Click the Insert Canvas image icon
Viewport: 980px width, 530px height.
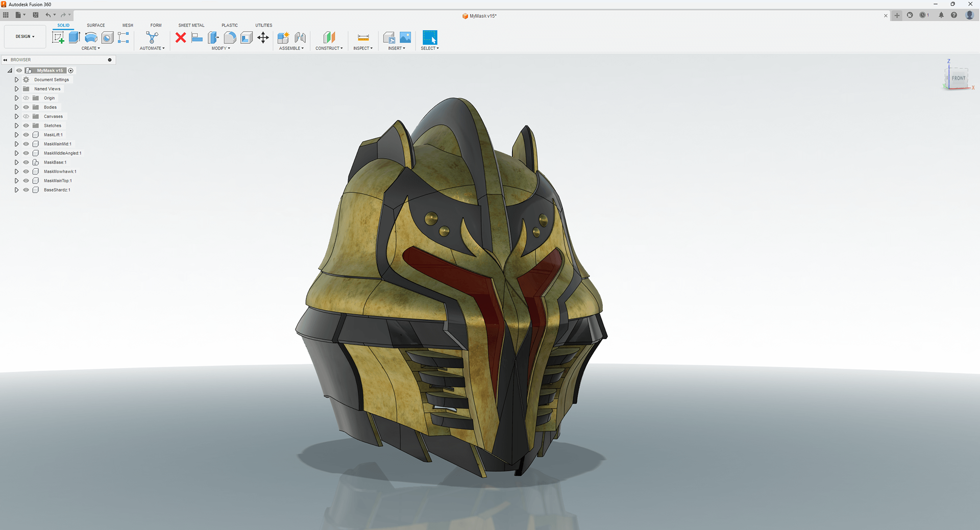[x=405, y=37]
